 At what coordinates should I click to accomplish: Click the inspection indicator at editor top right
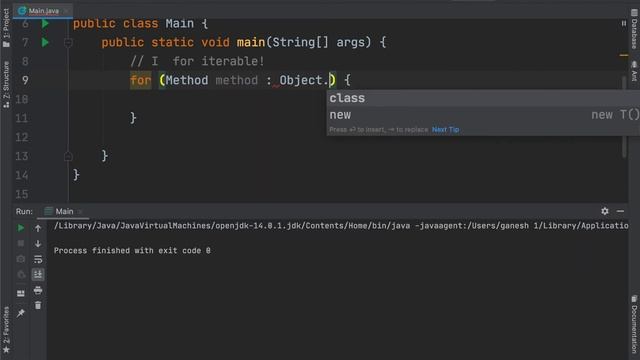(x=624, y=24)
